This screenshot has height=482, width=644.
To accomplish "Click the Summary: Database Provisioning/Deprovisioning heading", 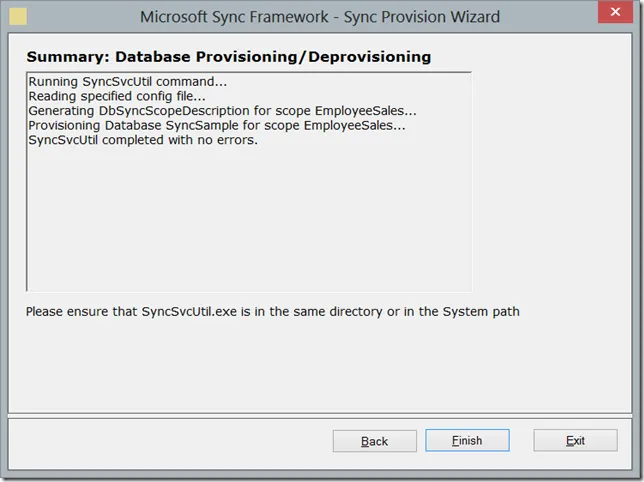I will tap(228, 57).
